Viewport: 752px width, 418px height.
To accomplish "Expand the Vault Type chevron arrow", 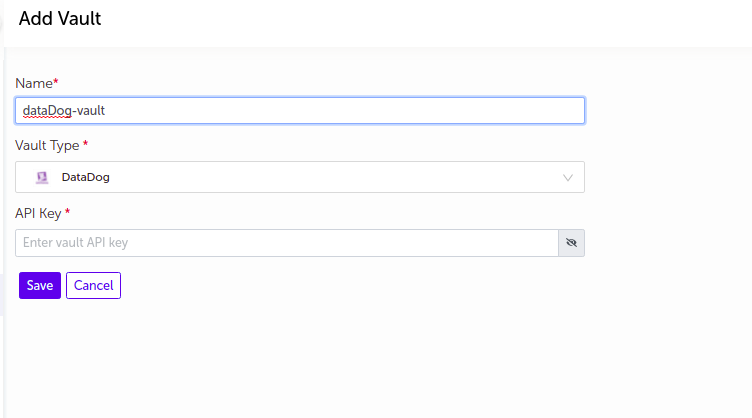I will pyautogui.click(x=568, y=178).
